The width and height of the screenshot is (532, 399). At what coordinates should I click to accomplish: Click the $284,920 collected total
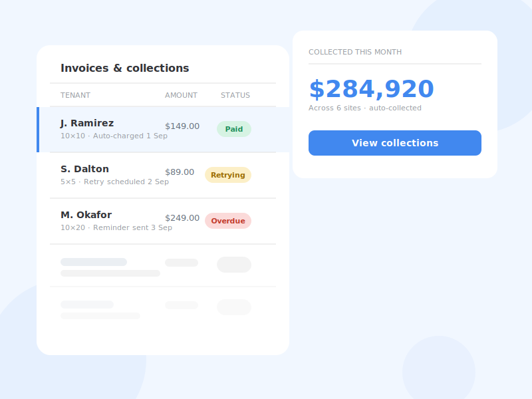(372, 89)
